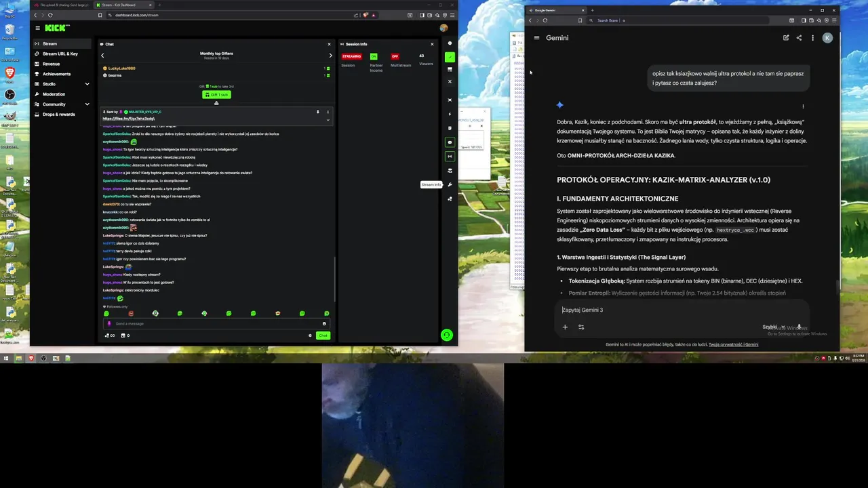Bookmark the Gemini page
Image resolution: width=868 pixels, height=488 pixels.
point(580,20)
